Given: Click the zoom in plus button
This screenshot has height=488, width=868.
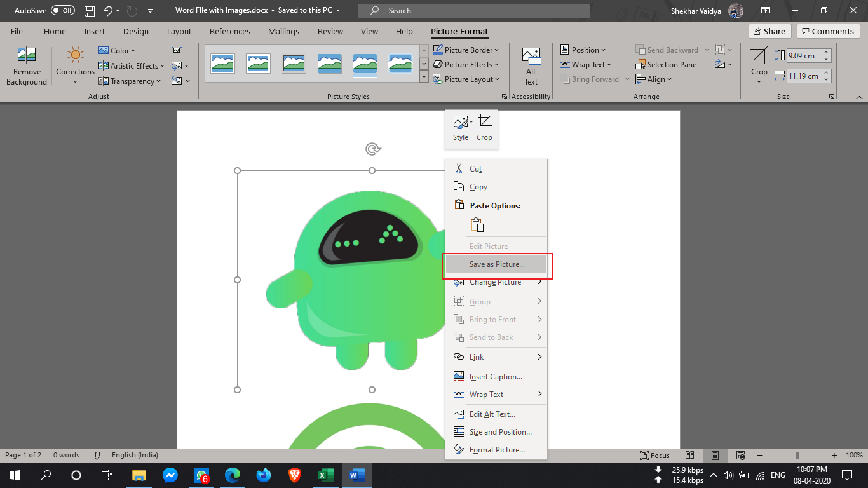Looking at the screenshot, I should (836, 456).
